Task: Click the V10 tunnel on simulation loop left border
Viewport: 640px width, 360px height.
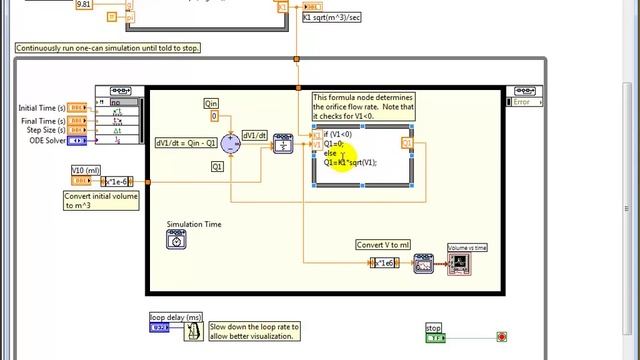Action: [x=148, y=182]
